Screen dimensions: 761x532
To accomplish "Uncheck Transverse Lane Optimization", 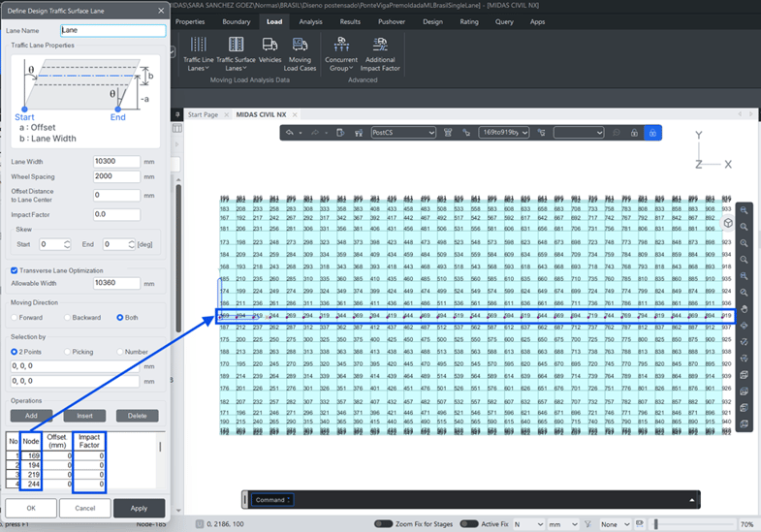I will click(14, 270).
